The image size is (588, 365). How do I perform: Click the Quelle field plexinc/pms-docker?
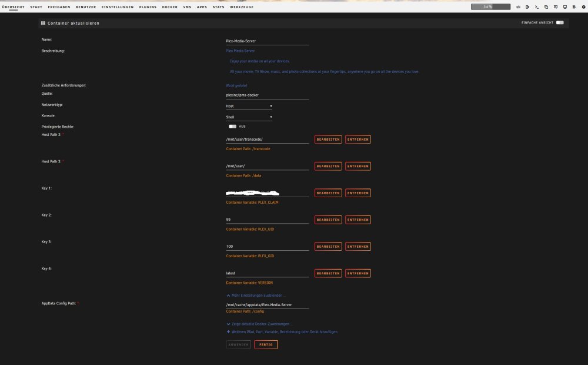tap(268, 95)
